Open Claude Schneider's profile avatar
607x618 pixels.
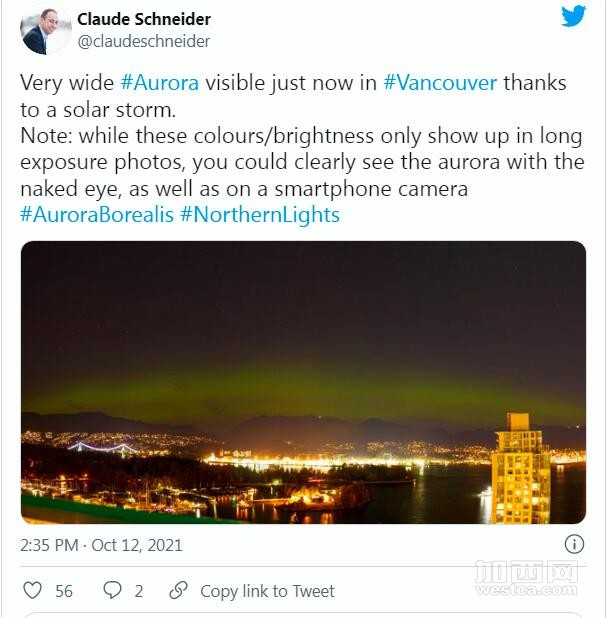click(46, 31)
